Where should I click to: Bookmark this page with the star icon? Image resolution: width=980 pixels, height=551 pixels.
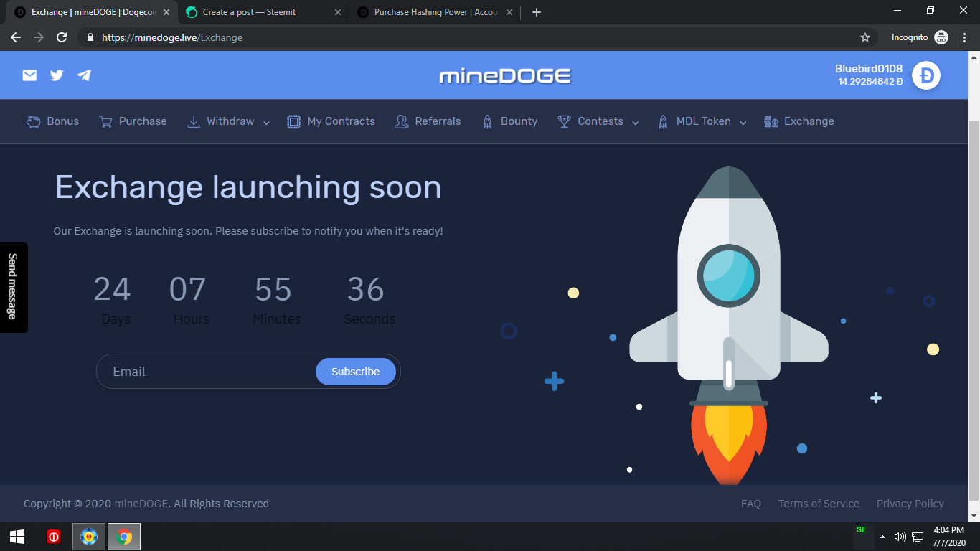(x=865, y=37)
